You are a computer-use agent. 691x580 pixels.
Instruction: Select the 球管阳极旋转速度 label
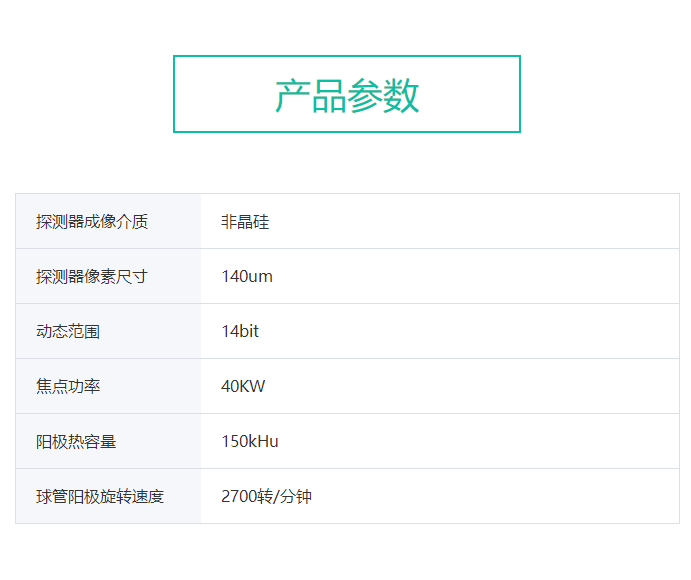[100, 496]
